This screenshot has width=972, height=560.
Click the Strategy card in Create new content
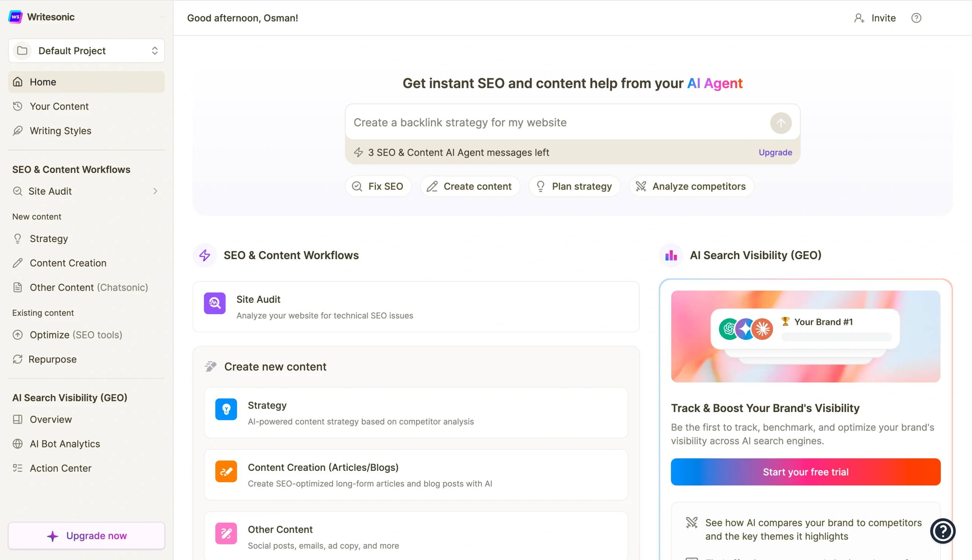click(x=416, y=413)
